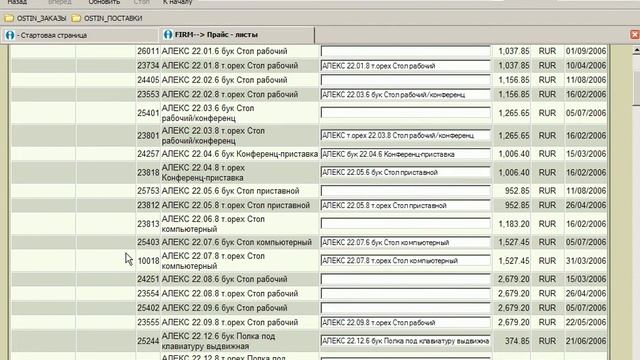Click the empty input field in row 23554
This screenshot has height=360, width=640.
[405, 293]
